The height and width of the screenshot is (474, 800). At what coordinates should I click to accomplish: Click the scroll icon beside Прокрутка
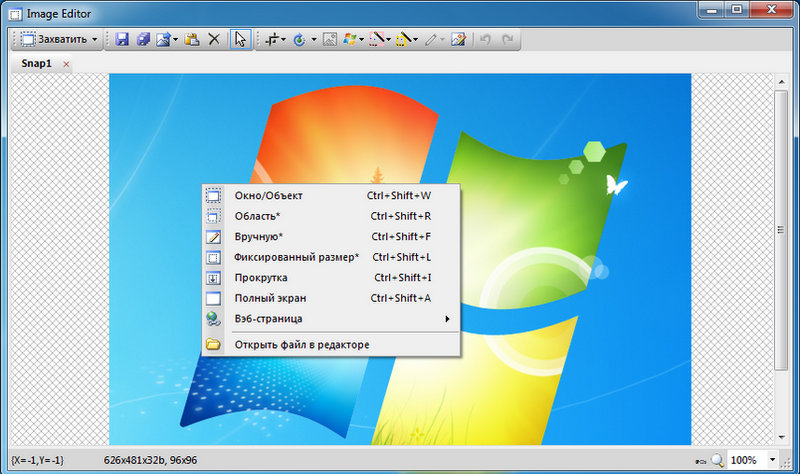pyautogui.click(x=213, y=278)
